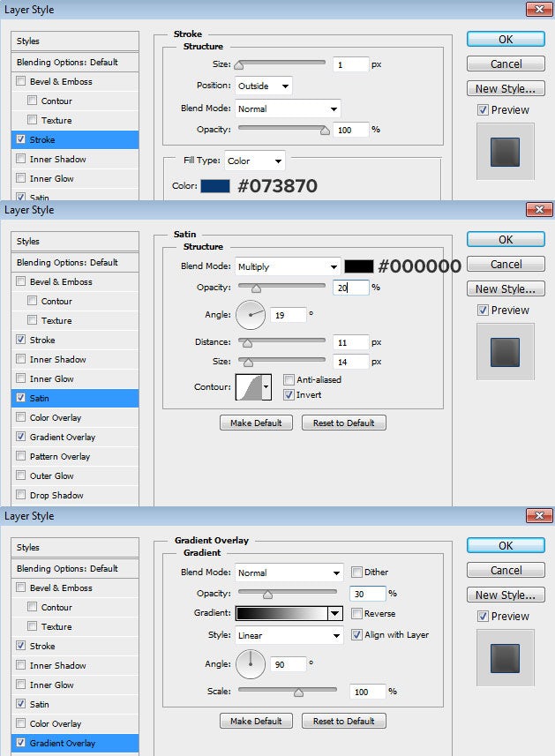This screenshot has width=555, height=756.
Task: Open Satin contour picker arrow
Action: [266, 386]
